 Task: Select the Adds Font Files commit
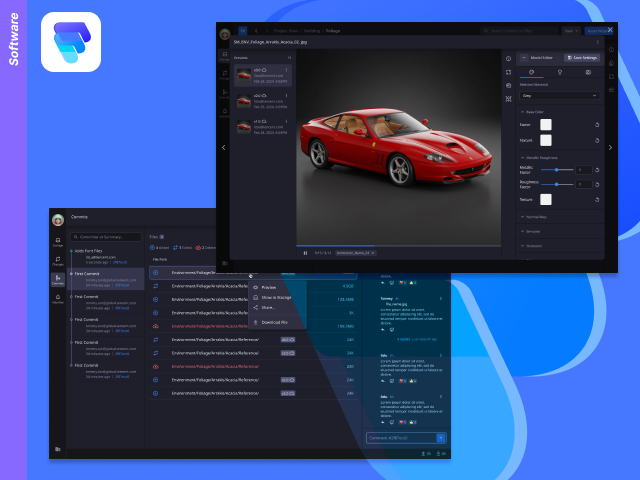106,256
